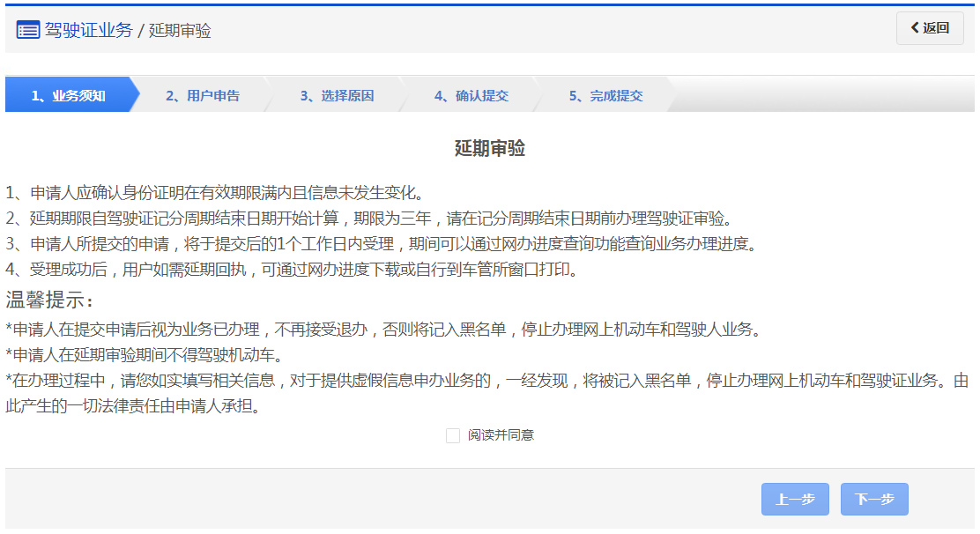The height and width of the screenshot is (534, 980).
Task: Click the 阅读并同意 label text
Action: pyautogui.click(x=501, y=435)
